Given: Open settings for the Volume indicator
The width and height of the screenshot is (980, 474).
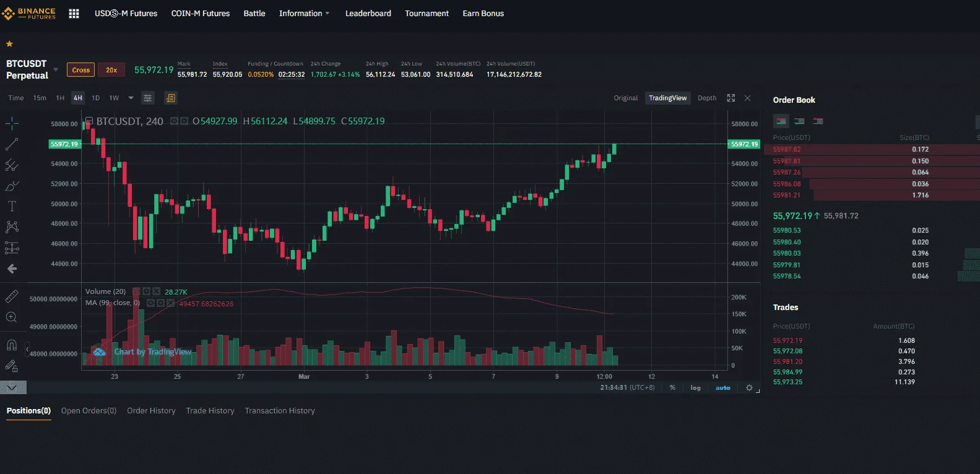Looking at the screenshot, I should tap(147, 291).
